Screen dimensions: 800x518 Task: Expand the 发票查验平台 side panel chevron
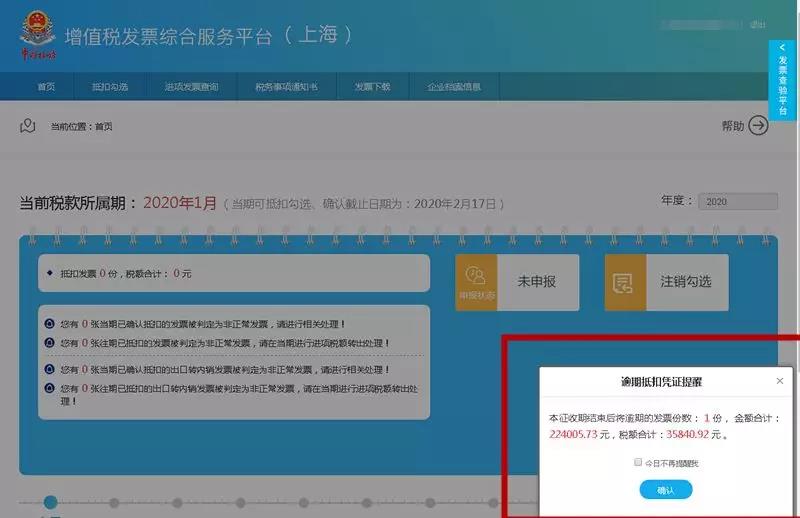pos(782,47)
